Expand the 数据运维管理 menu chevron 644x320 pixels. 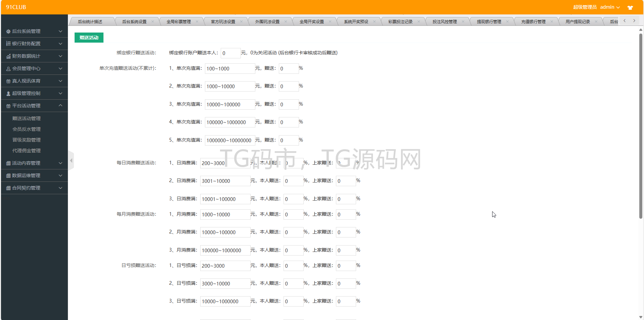60,175
